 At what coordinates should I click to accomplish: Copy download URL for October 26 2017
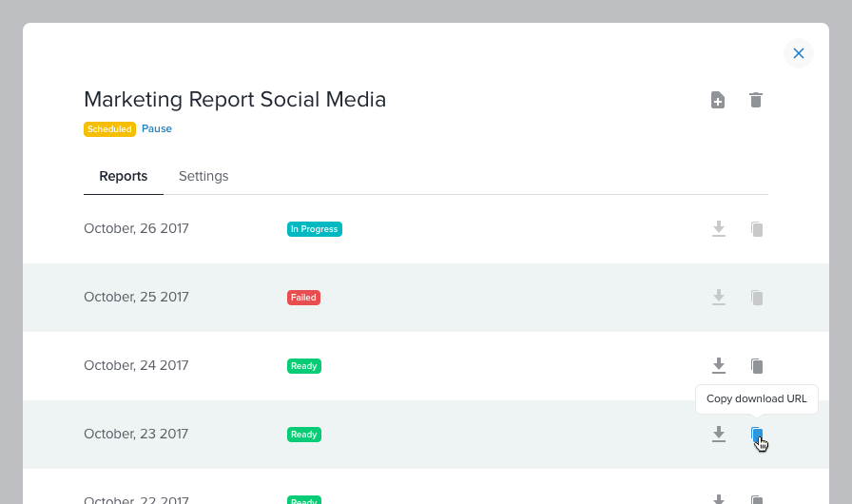point(757,228)
